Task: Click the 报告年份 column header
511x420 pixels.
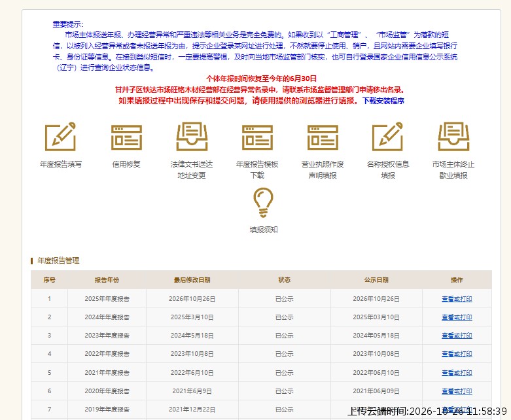Action: [x=107, y=280]
